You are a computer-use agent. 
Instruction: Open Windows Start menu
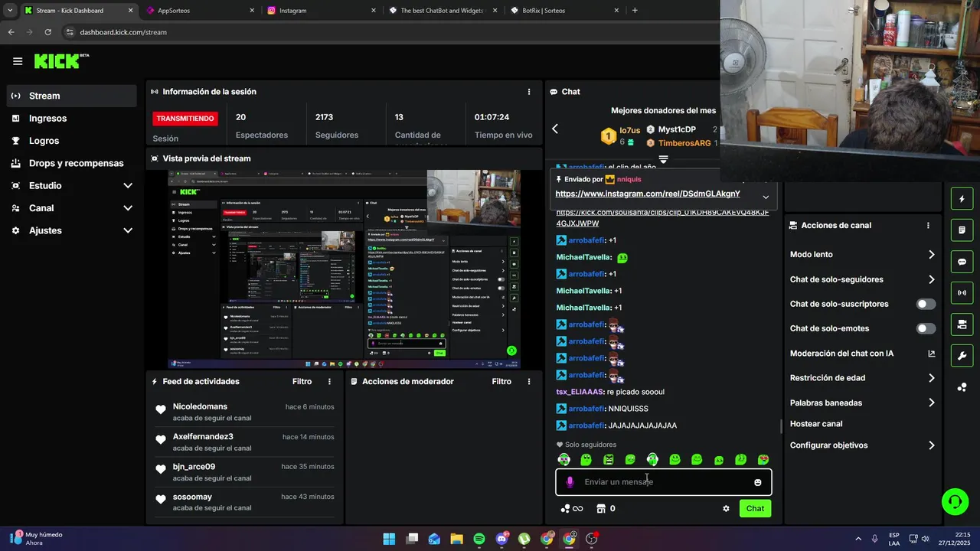point(389,539)
